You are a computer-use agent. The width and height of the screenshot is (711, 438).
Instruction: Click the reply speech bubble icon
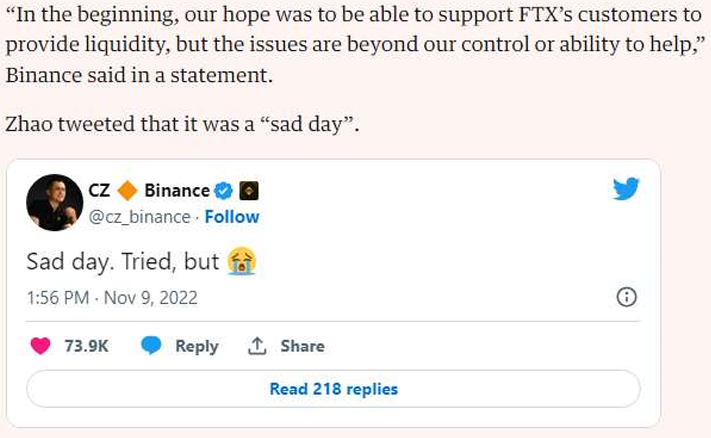151,346
